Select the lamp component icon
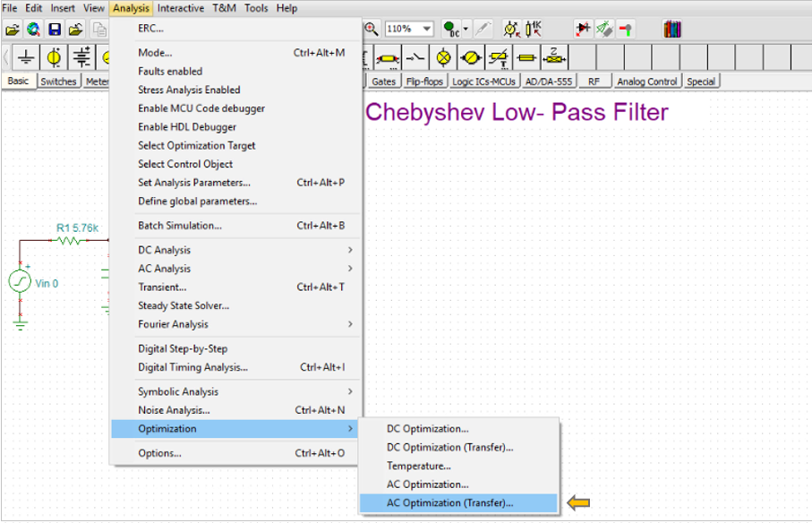Viewport: 812px width, 523px height. tap(443, 57)
